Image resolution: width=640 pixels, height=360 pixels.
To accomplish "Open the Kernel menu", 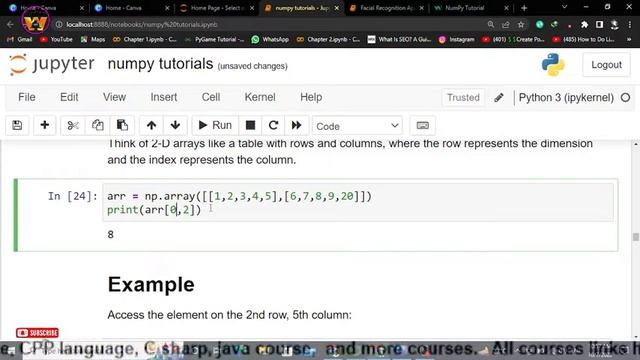I will (260, 97).
